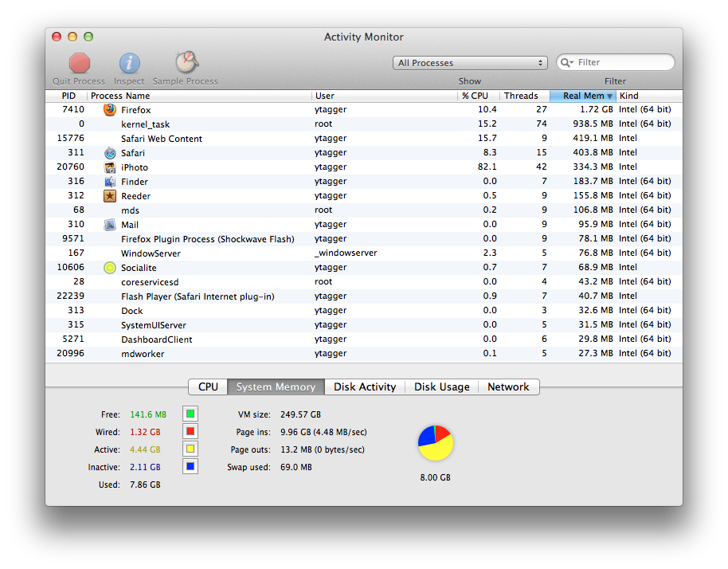Switch to Disk Usage tab
This screenshot has height=569, width=728.
(441, 387)
